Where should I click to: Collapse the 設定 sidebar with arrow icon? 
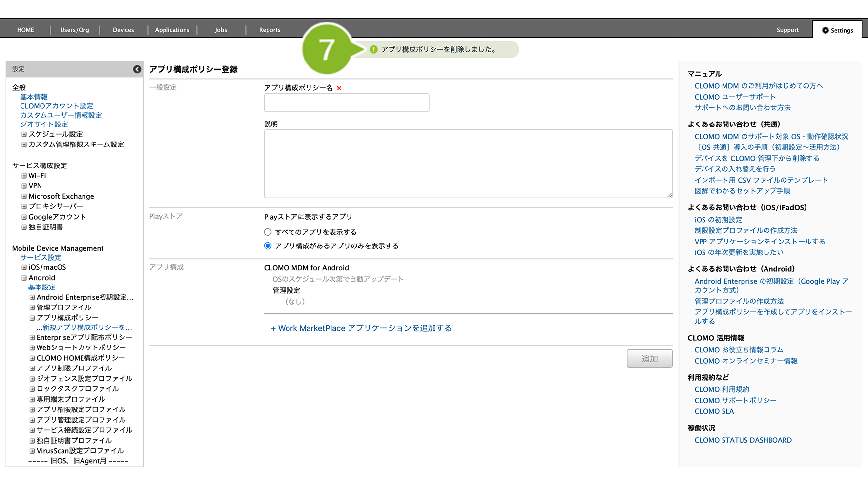pos(137,69)
